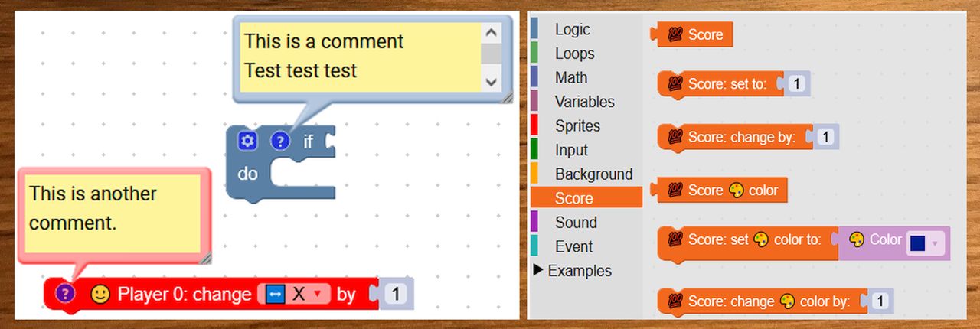The image size is (980, 329).
Task: Select the Sprites toolbox category
Action: tap(577, 125)
